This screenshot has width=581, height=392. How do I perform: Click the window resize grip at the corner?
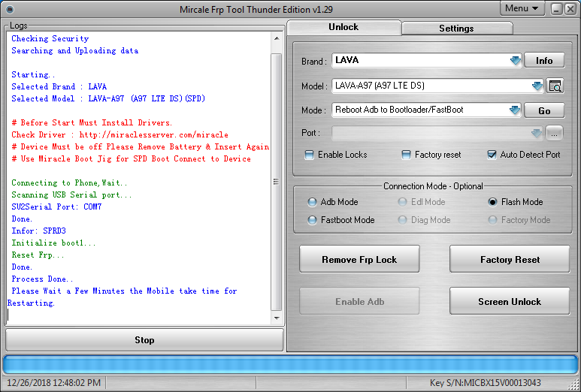574,385
